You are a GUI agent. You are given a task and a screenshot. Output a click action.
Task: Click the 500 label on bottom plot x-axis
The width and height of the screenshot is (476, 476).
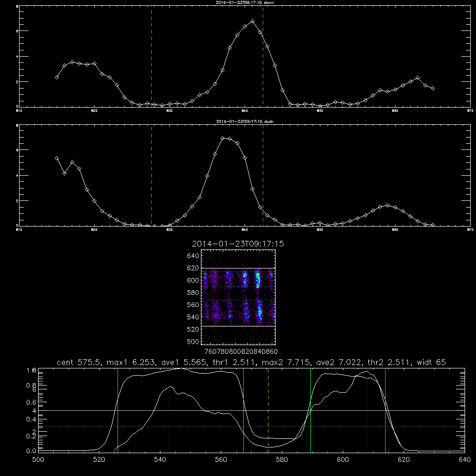pyautogui.click(x=38, y=460)
